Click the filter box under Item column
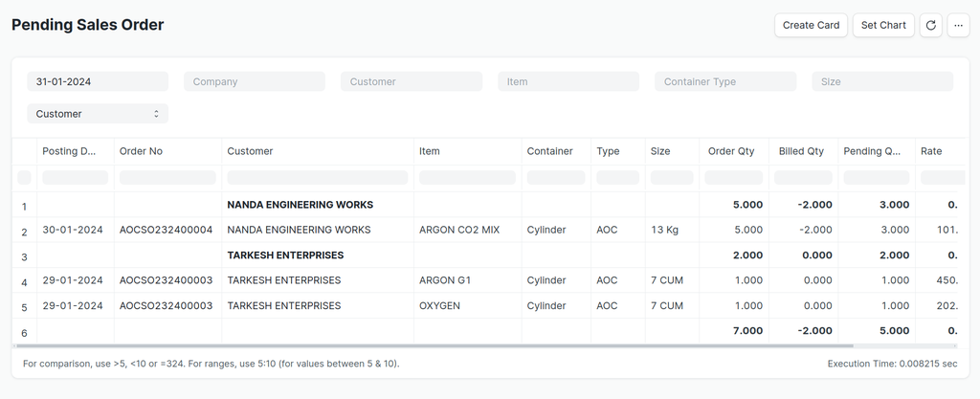This screenshot has width=980, height=399. pyautogui.click(x=467, y=178)
